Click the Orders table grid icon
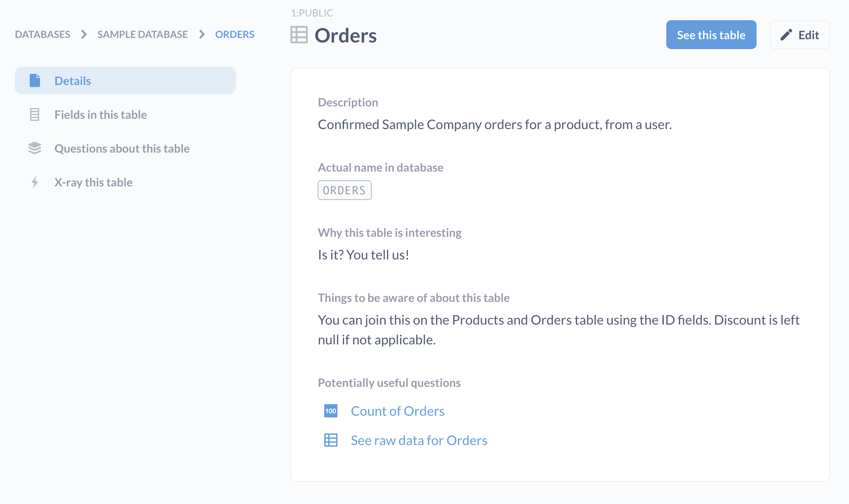 click(299, 34)
